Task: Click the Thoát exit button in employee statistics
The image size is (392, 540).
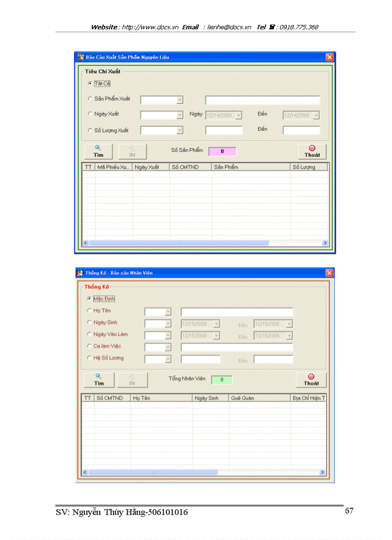Action: pyautogui.click(x=311, y=380)
